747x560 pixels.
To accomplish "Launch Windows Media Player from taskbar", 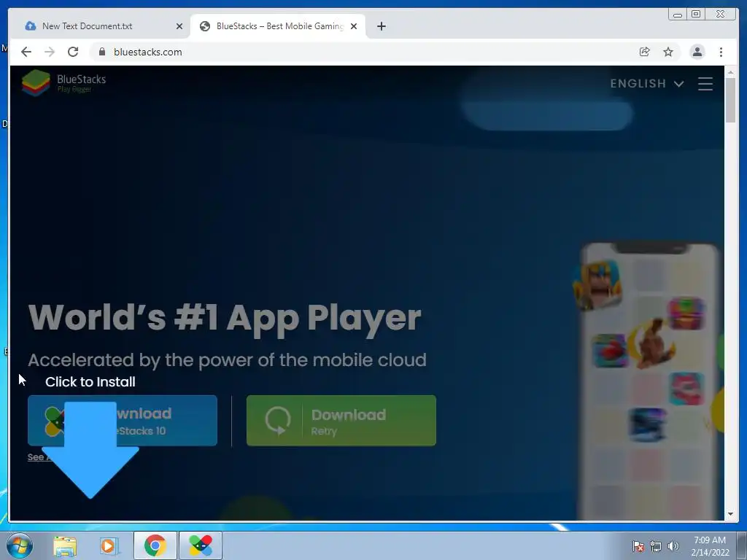I will pos(109,545).
